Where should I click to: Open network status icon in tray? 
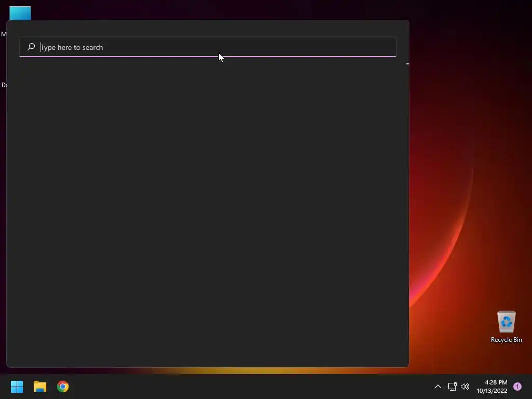(453, 387)
